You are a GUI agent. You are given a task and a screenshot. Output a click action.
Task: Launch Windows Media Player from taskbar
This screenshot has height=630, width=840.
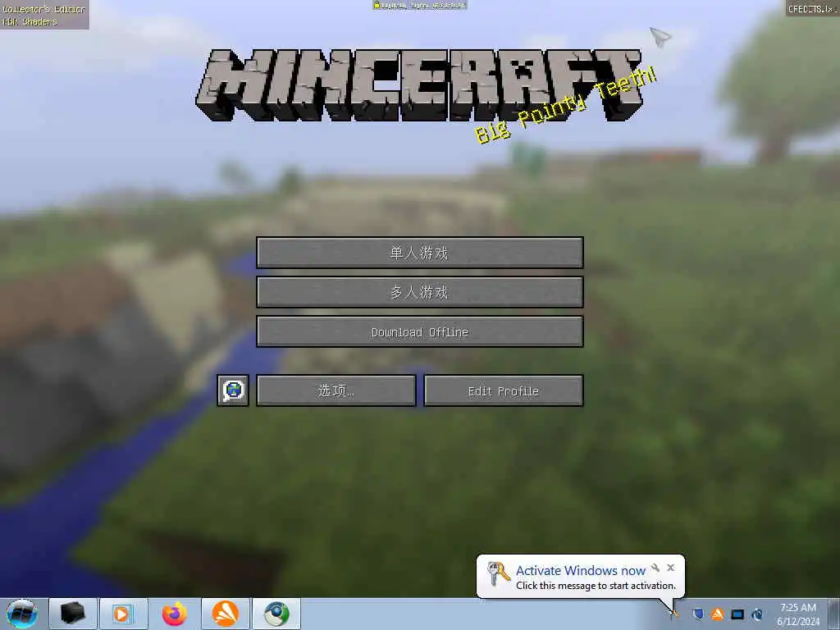point(123,614)
